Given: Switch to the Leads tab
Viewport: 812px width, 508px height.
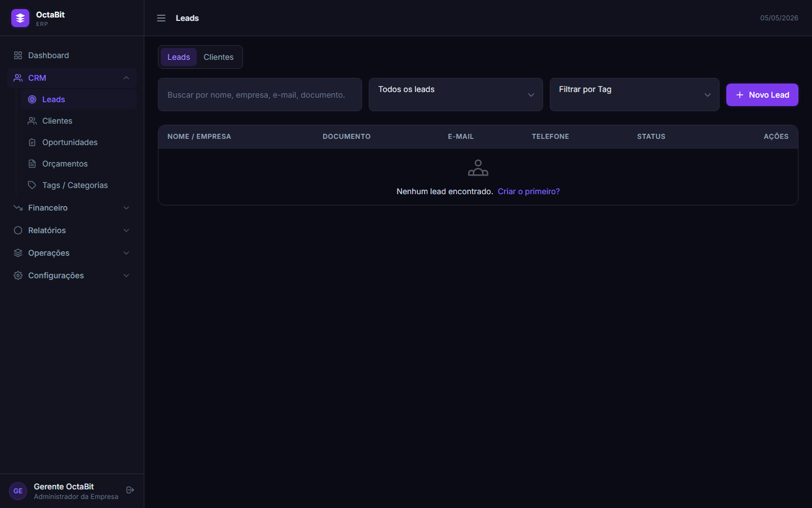Looking at the screenshot, I should pos(179,57).
